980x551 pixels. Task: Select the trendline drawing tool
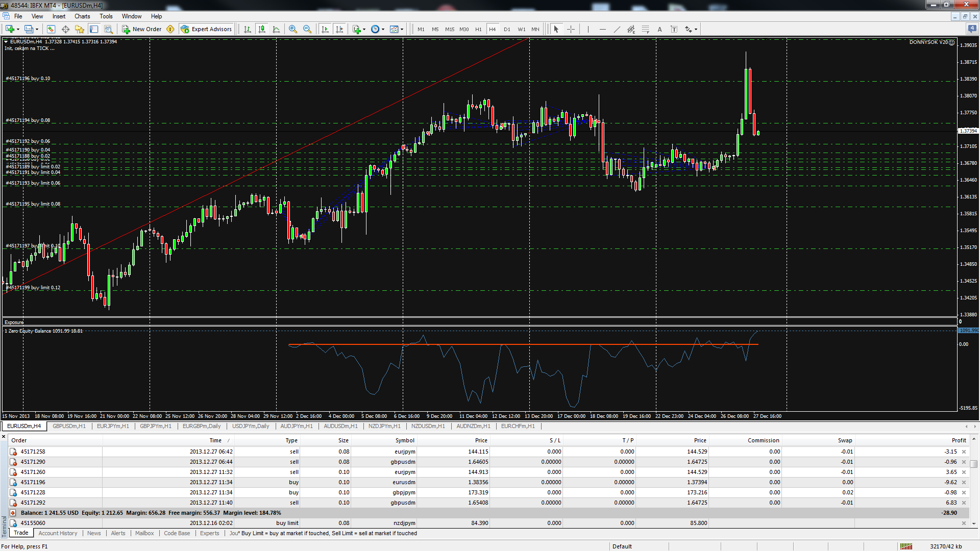pyautogui.click(x=617, y=29)
